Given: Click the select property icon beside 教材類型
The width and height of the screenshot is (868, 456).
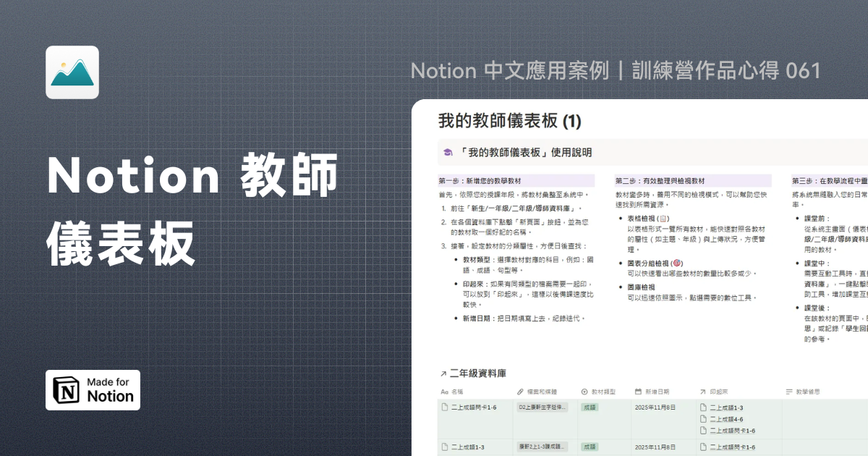Looking at the screenshot, I should pos(584,392).
